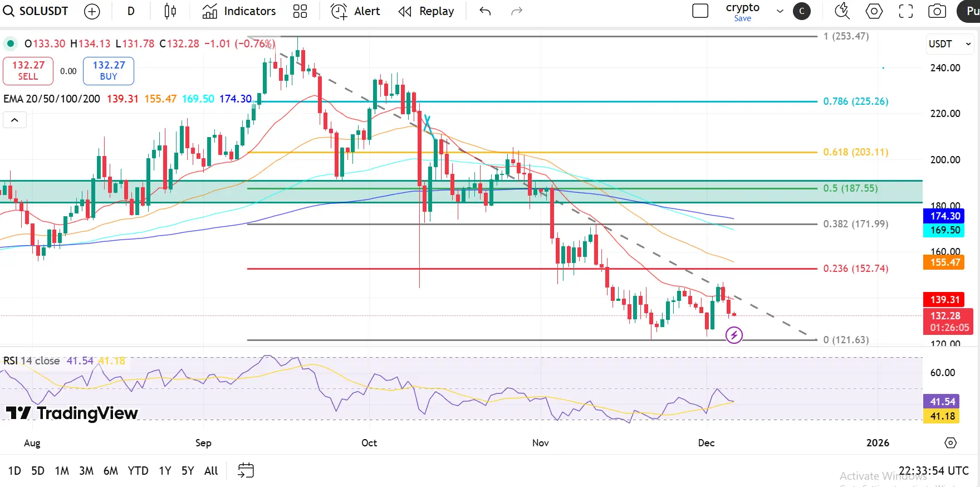Image resolution: width=980 pixels, height=487 pixels.
Task: Click the TradingView logo
Action: 72,413
